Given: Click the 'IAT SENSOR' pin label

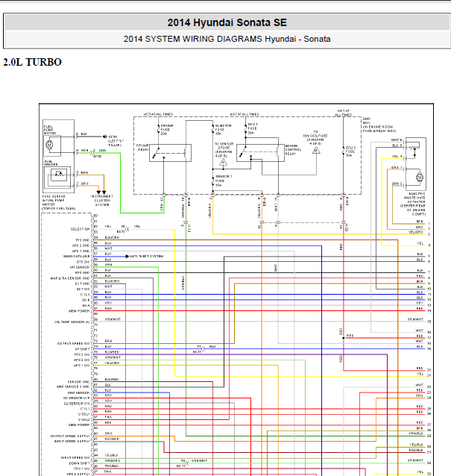Looking at the screenshot, I should (x=80, y=267).
